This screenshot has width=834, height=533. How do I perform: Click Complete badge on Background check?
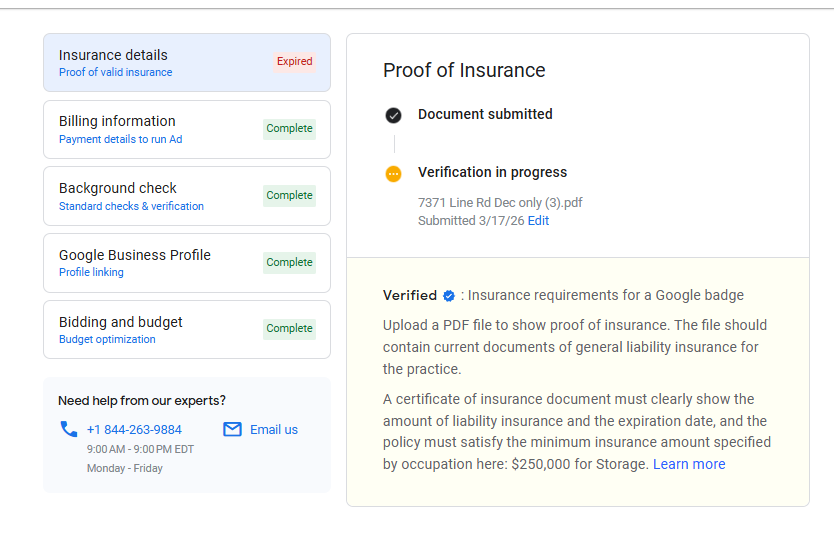[x=289, y=196]
